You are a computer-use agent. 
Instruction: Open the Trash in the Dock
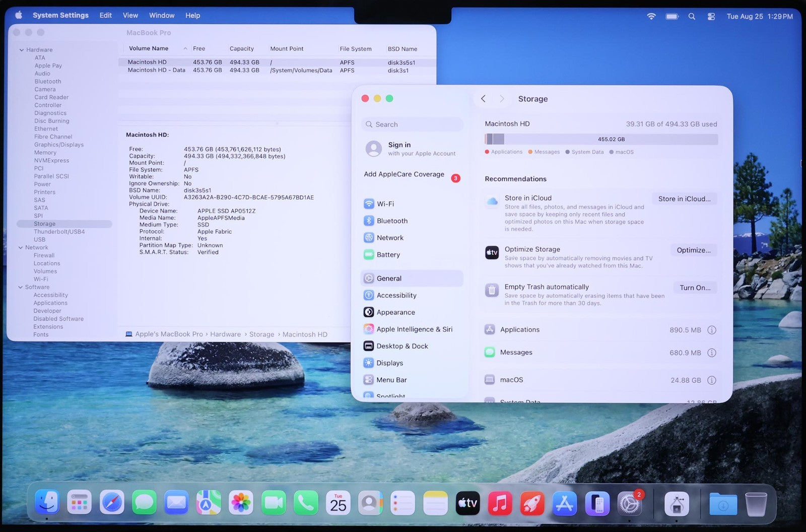coord(756,503)
